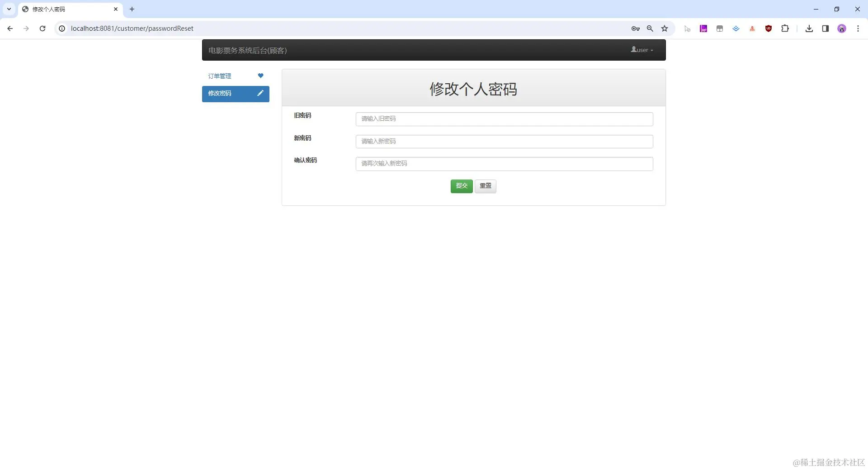Click the faded gray extension icon
The width and height of the screenshot is (868, 470).
[x=688, y=29]
